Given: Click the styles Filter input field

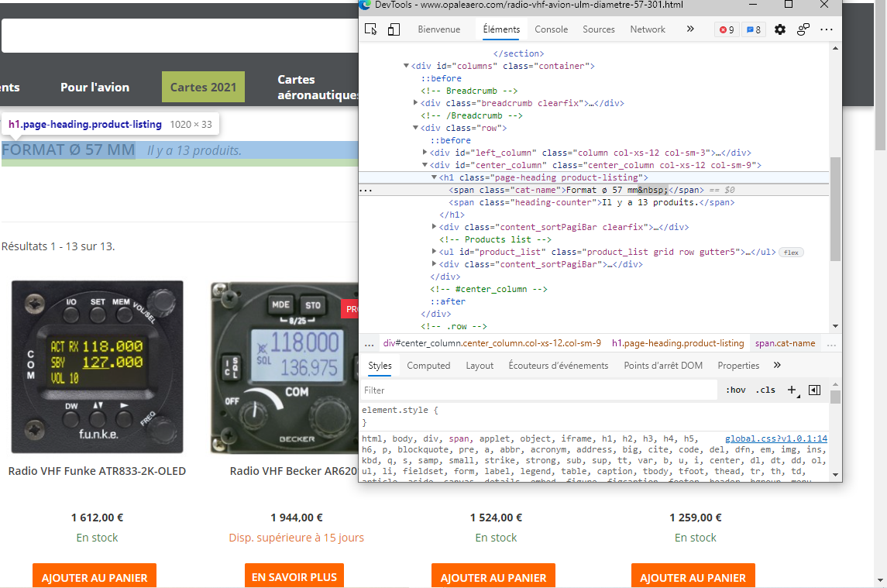Looking at the screenshot, I should click(x=539, y=390).
